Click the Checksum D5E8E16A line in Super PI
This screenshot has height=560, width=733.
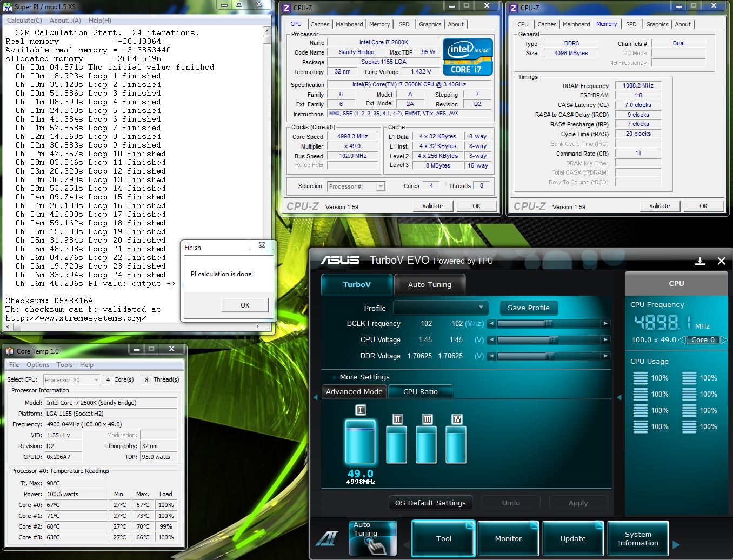tap(49, 301)
